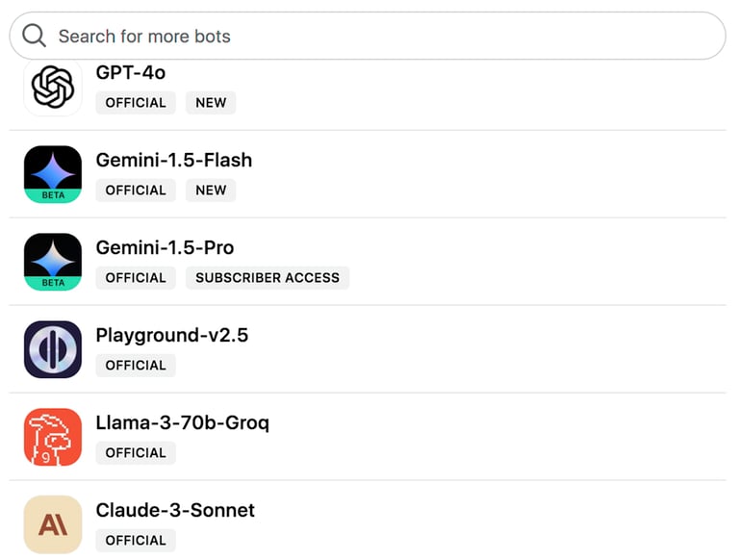Click the OFFICIAL badge under Playground-v2.5

click(x=136, y=366)
